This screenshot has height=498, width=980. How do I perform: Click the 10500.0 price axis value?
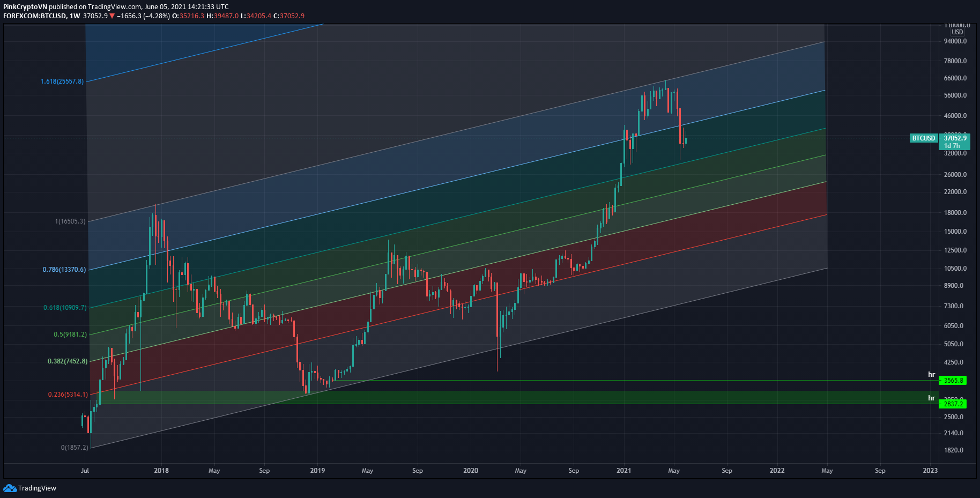click(x=955, y=269)
